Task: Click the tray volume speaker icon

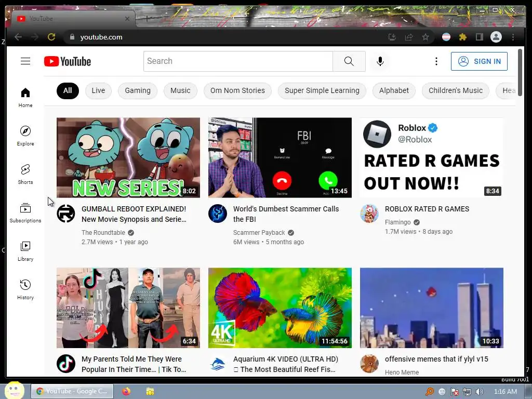Action: [479, 392]
